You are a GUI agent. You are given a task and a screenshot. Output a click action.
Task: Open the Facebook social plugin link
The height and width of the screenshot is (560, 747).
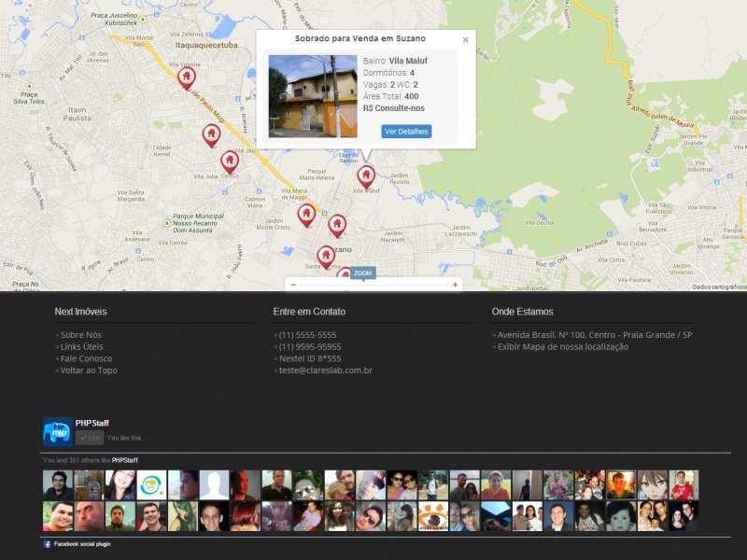click(x=82, y=544)
